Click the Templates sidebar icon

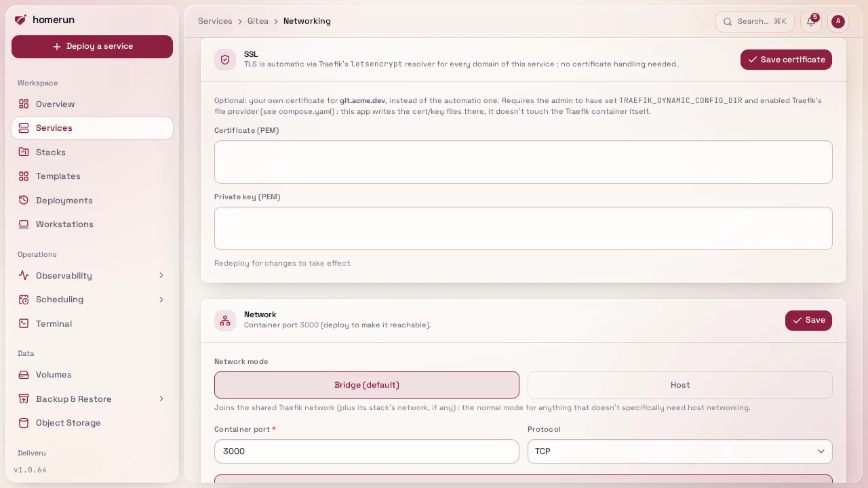(24, 176)
